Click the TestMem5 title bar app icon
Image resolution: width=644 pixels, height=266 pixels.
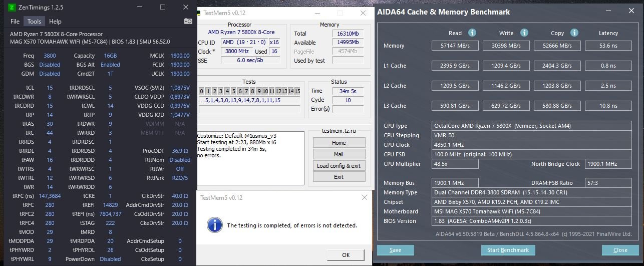198,13
